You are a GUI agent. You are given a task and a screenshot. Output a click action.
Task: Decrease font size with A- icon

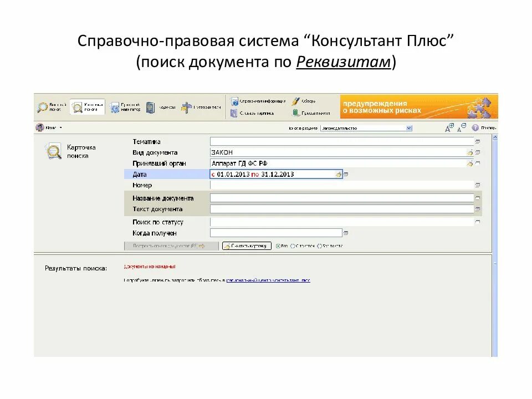[x=462, y=127]
